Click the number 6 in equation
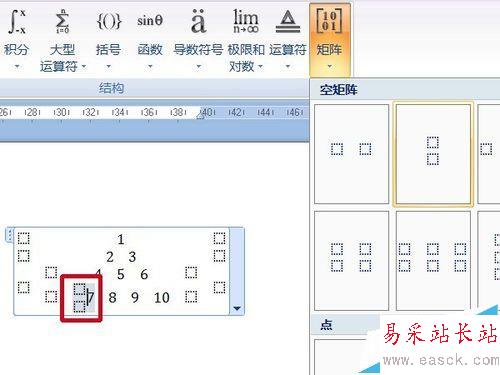Image resolution: width=500 pixels, height=375 pixels. (x=144, y=274)
